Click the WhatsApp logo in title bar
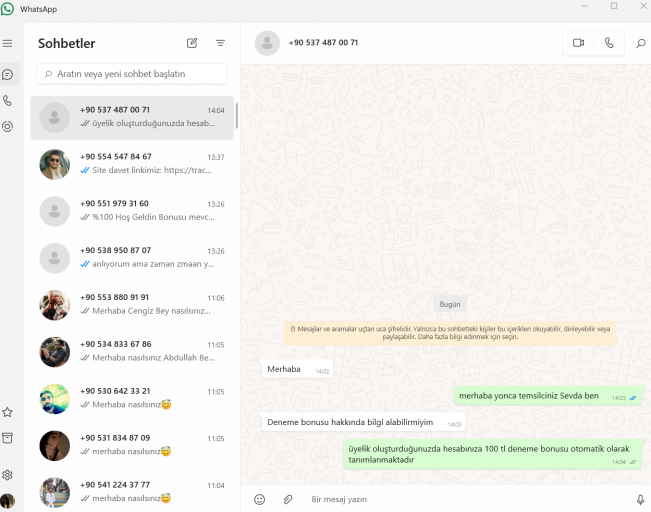Viewport: 651px width, 512px height. point(7,9)
